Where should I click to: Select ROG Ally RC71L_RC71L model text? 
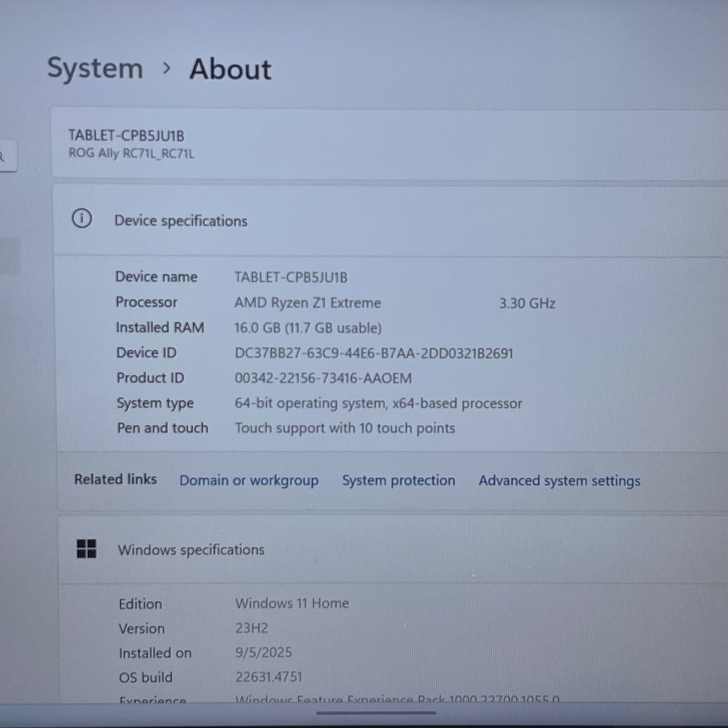point(132,153)
